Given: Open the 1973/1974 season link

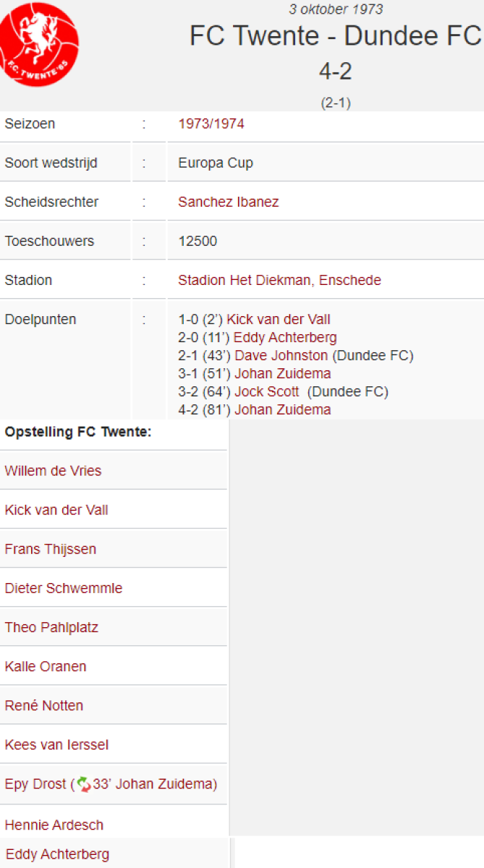Looking at the screenshot, I should click(211, 124).
